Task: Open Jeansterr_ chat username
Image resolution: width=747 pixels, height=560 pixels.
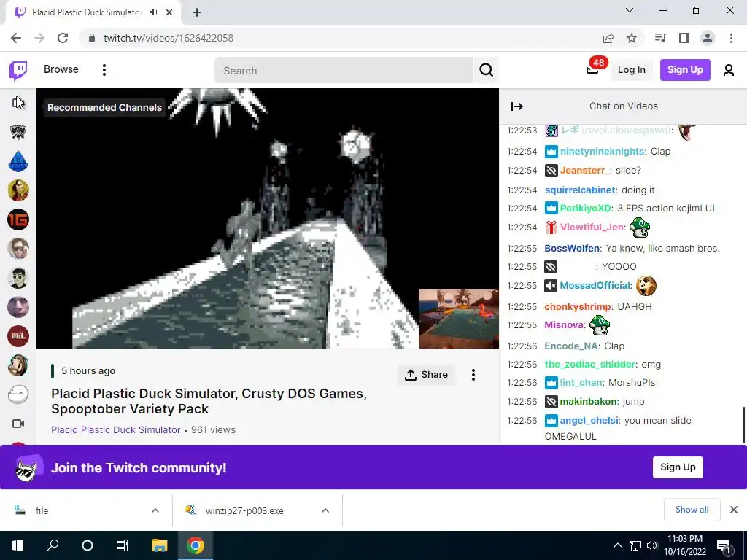Action: (584, 170)
